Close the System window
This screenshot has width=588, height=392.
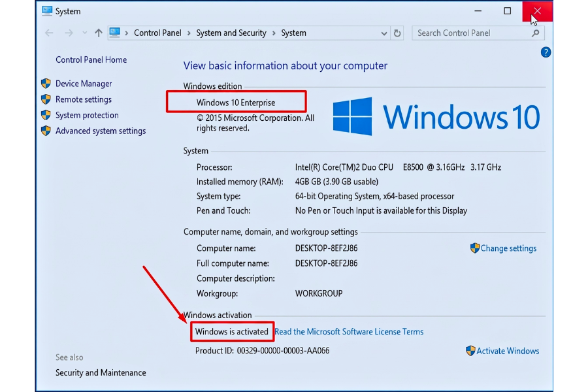pyautogui.click(x=538, y=11)
